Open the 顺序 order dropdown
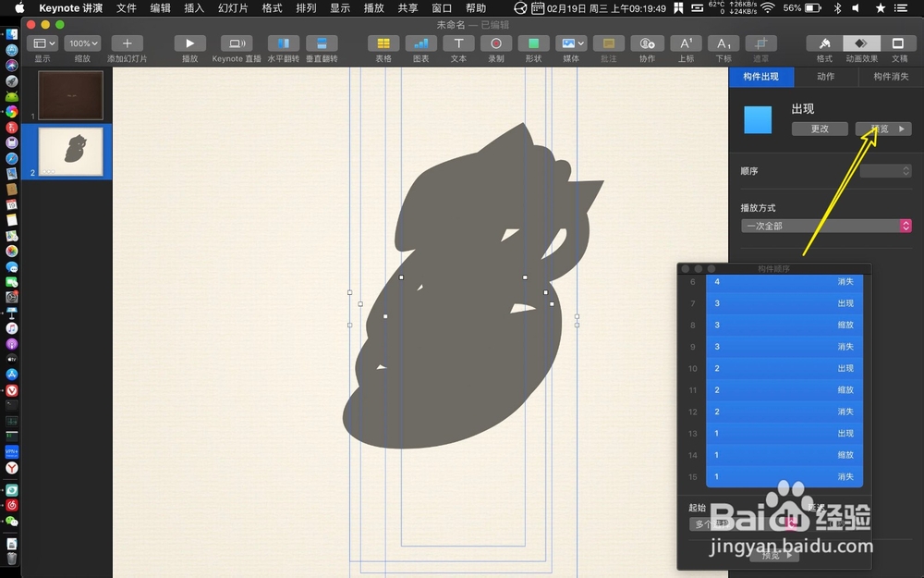 884,170
